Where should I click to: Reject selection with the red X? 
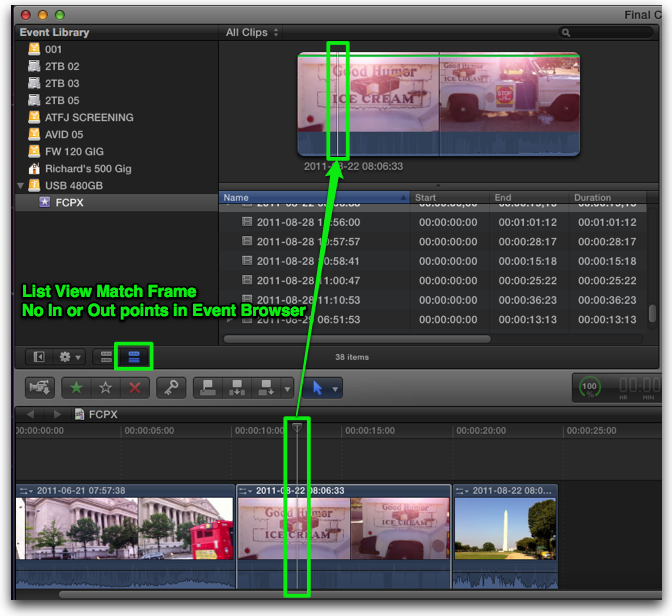135,388
